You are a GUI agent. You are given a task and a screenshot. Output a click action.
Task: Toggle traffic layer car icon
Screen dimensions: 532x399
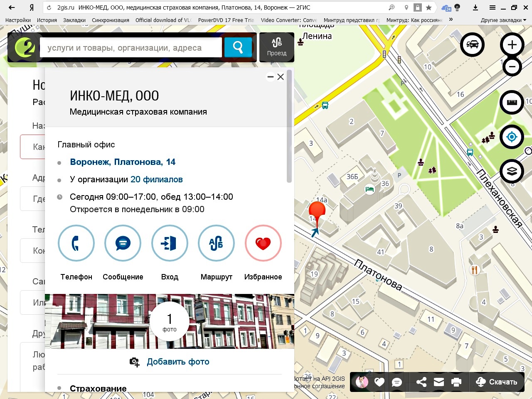point(472,44)
